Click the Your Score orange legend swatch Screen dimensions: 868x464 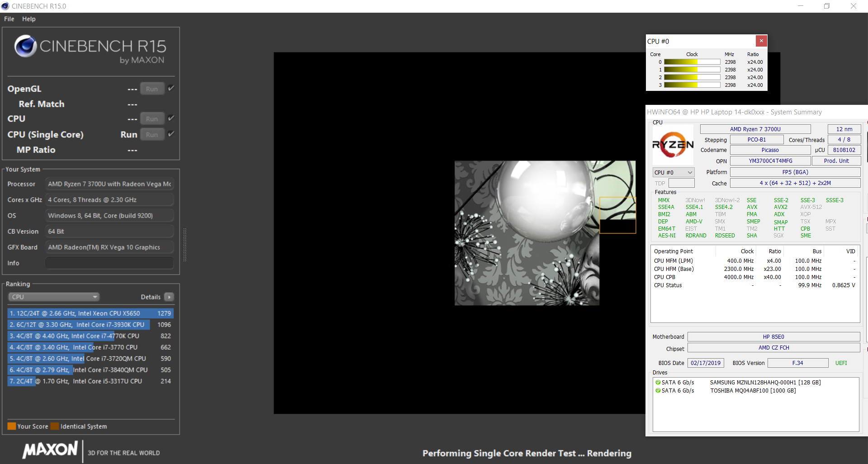(x=12, y=426)
